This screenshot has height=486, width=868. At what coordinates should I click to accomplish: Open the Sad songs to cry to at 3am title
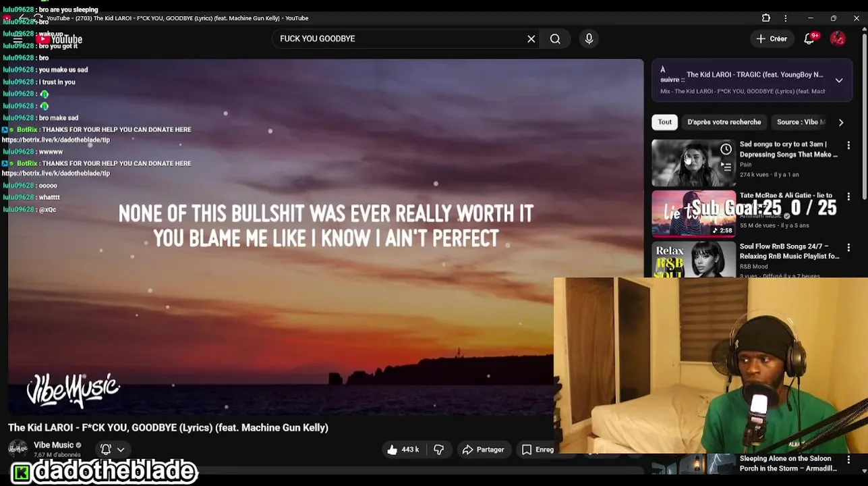pos(788,149)
